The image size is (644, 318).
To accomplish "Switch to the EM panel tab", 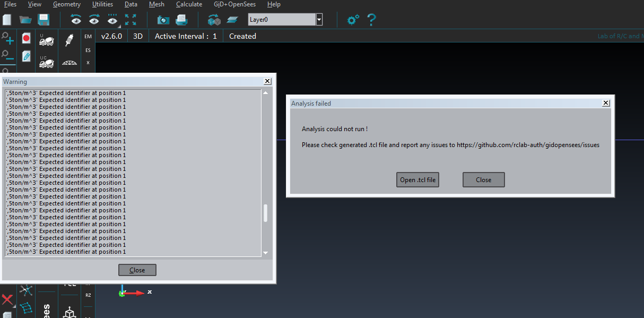I will point(88,36).
